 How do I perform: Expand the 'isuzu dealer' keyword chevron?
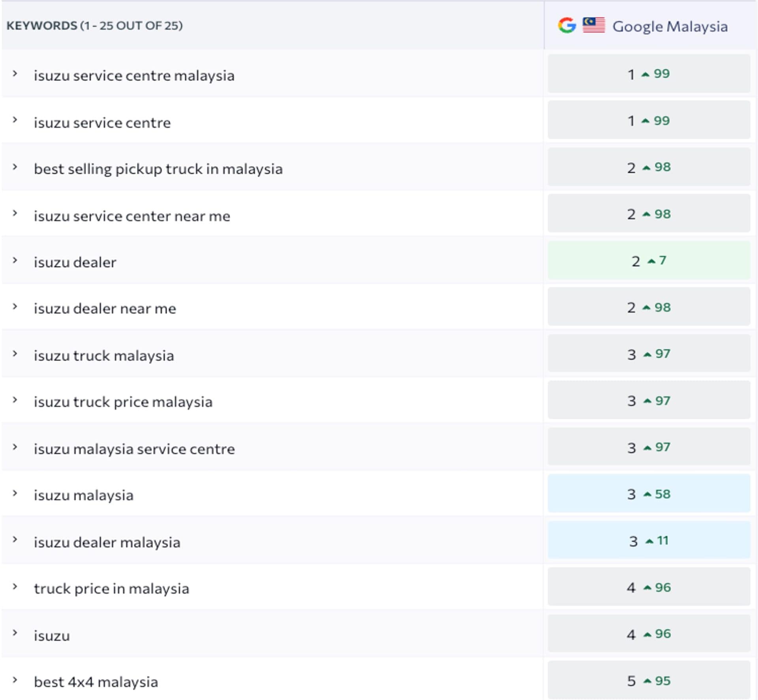[x=15, y=260]
